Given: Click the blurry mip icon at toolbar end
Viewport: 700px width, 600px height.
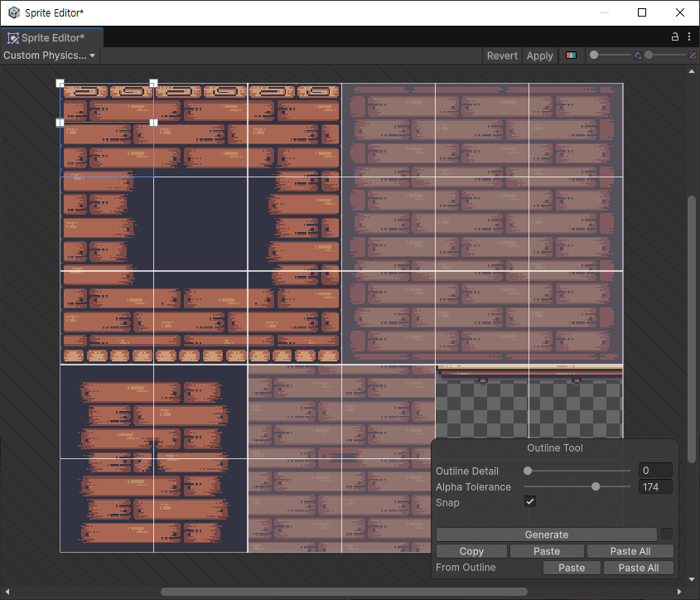Looking at the screenshot, I should click(692, 56).
